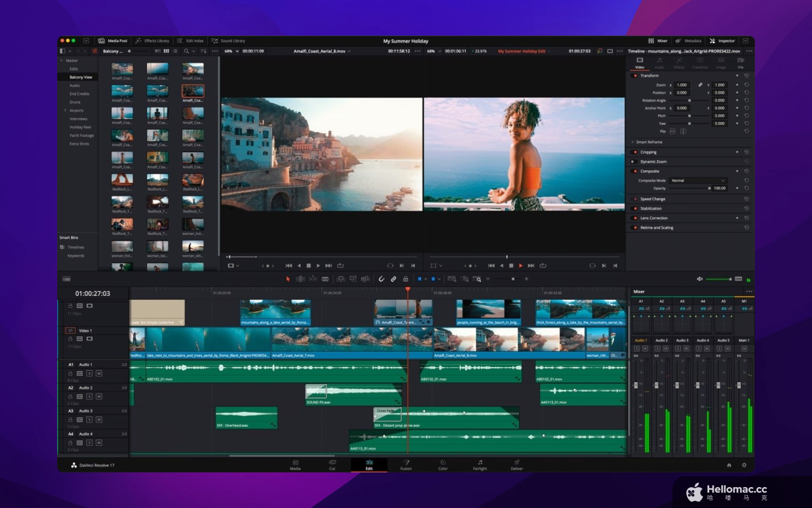Select the Dynamic Trim Mode tool

click(x=313, y=279)
